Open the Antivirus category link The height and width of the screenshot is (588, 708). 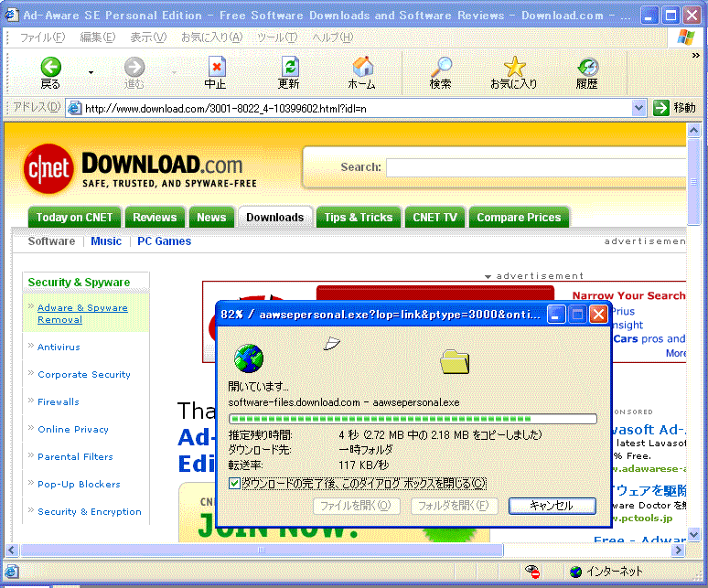[59, 347]
